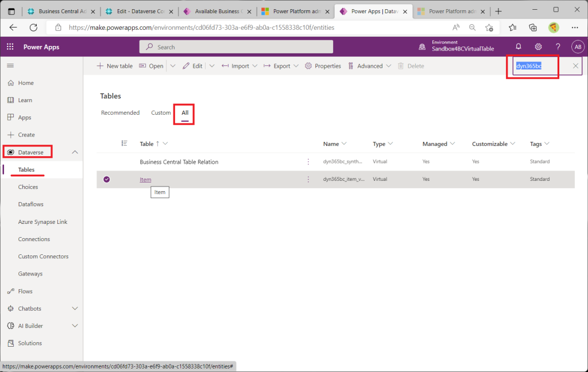Expand the Chatbots section
Screen dimensions: 588x372
pyautogui.click(x=75, y=308)
